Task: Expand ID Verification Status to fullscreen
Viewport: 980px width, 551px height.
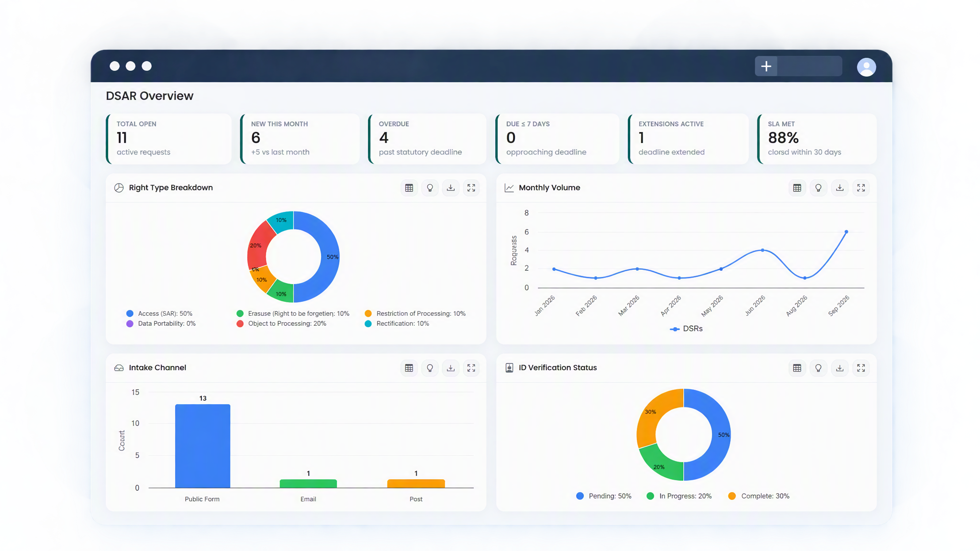Action: 861,368
